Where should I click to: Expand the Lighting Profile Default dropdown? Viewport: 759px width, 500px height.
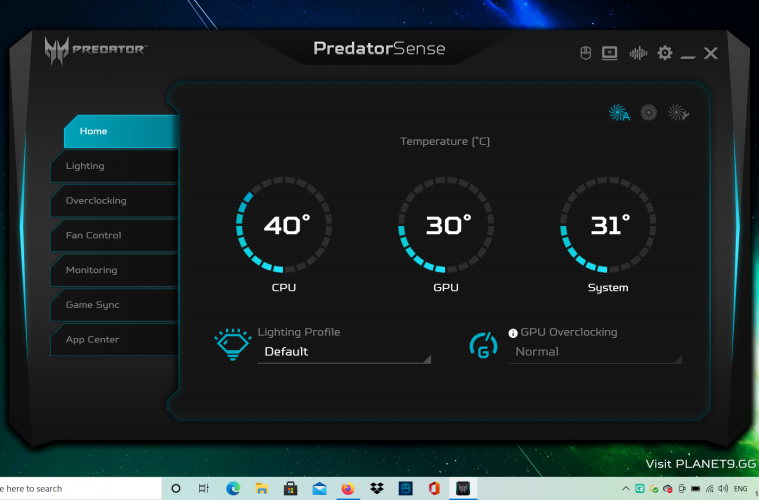344,352
